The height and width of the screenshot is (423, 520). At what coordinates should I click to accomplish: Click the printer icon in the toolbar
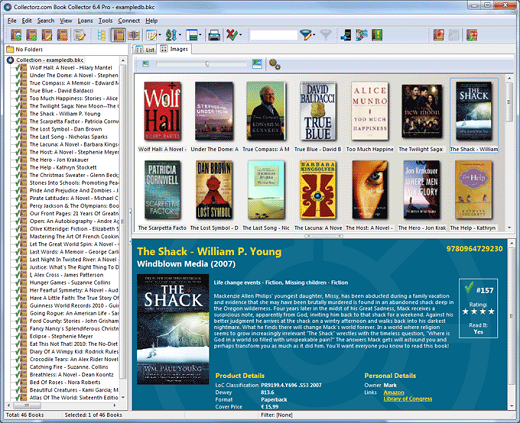click(214, 35)
